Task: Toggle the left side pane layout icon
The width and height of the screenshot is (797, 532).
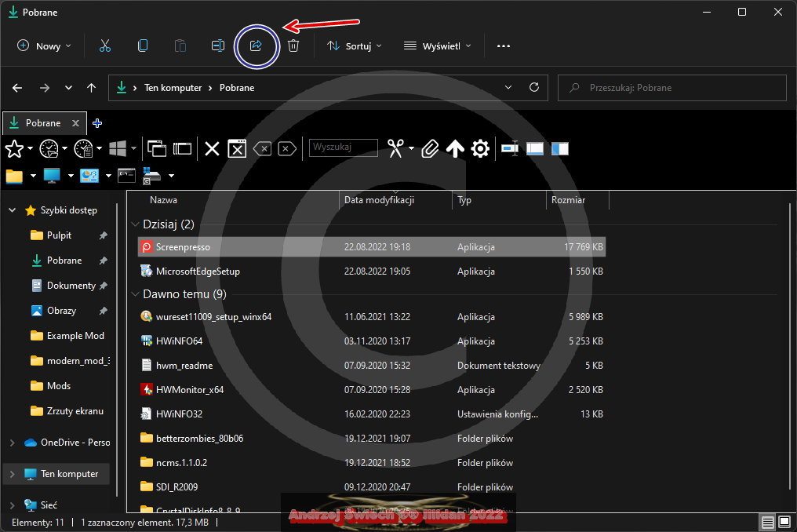Action: [x=559, y=148]
